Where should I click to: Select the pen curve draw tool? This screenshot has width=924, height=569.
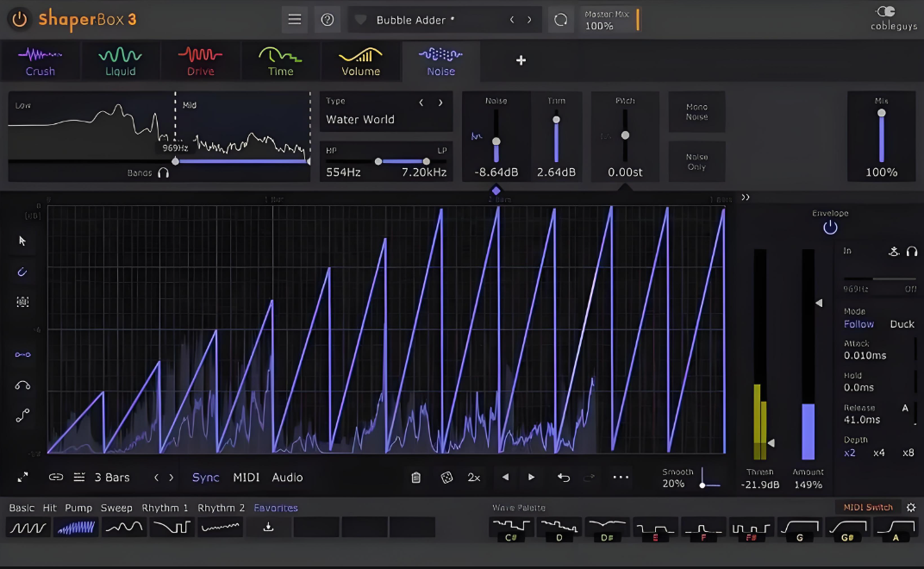[22, 272]
